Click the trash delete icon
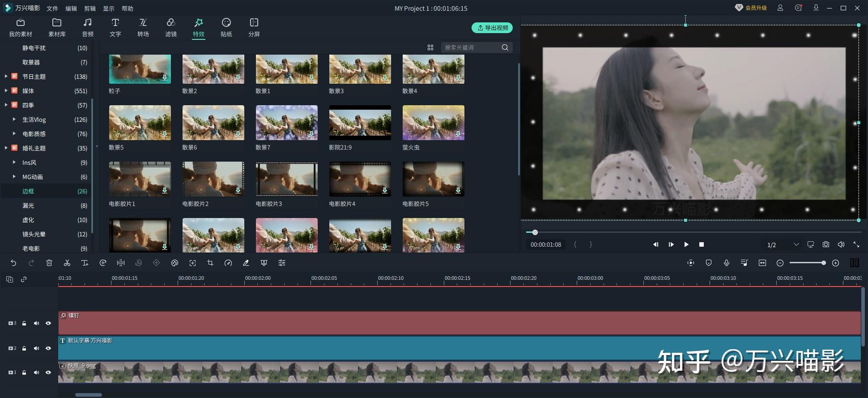The height and width of the screenshot is (398, 868). pos(49,263)
